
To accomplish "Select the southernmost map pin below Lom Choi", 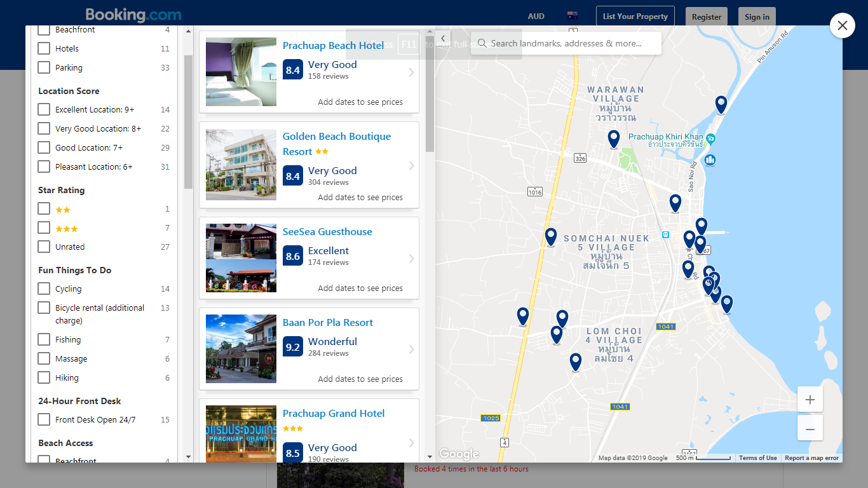I will coord(576,362).
